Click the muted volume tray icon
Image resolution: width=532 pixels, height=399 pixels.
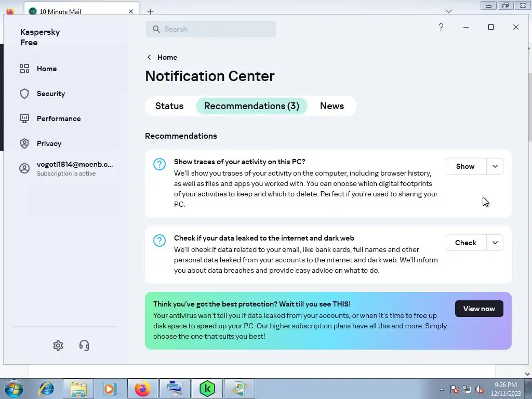480,389
